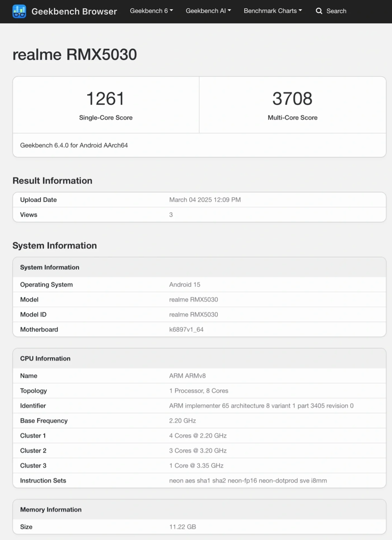Click the Upload Date value March 04 2025
Image resolution: width=392 pixels, height=540 pixels.
[205, 200]
